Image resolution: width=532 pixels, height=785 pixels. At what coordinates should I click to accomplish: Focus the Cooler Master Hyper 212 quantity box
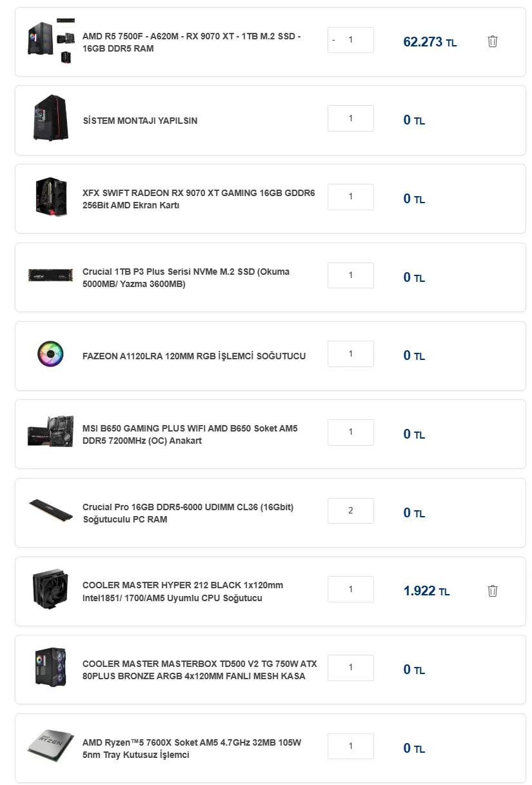coord(351,590)
